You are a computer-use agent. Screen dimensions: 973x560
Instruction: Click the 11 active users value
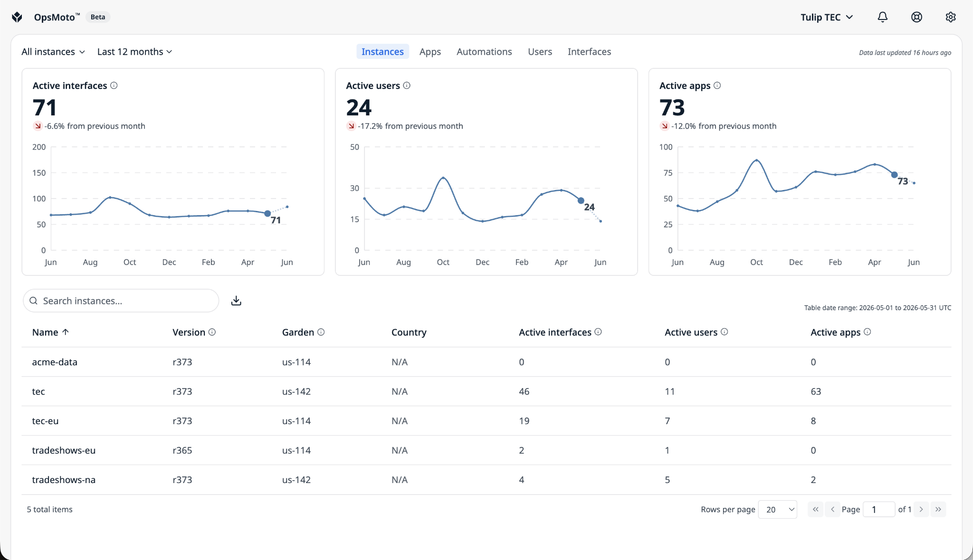(x=669, y=391)
